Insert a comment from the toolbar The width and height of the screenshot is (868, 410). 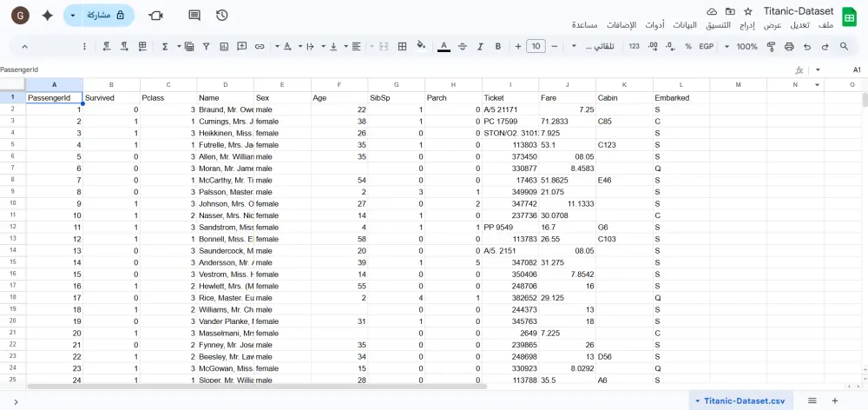(x=242, y=47)
